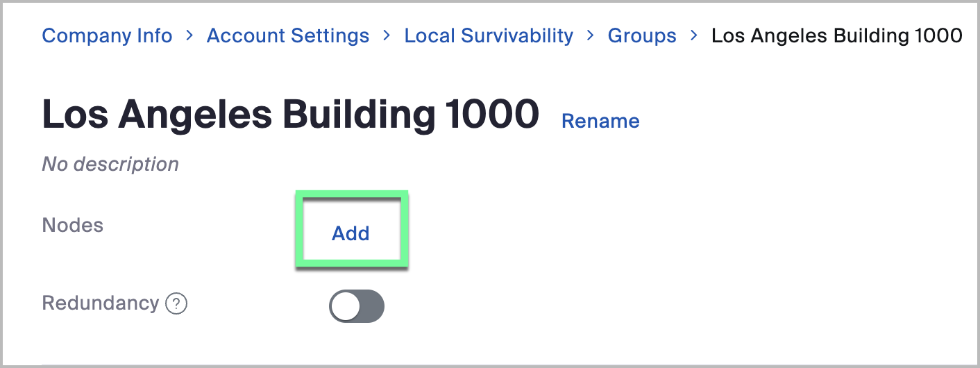980x368 pixels.
Task: Click the chevron after Local Survivability breadcrumb
Action: click(591, 35)
